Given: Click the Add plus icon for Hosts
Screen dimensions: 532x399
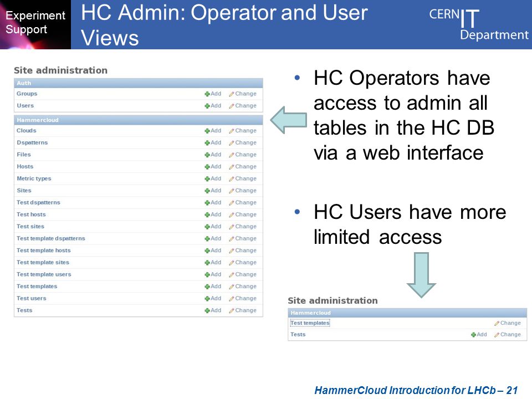Looking at the screenshot, I should [207, 167].
